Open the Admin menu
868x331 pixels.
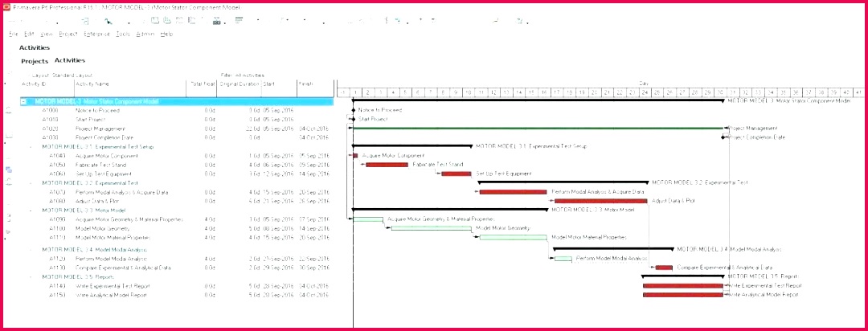145,34
